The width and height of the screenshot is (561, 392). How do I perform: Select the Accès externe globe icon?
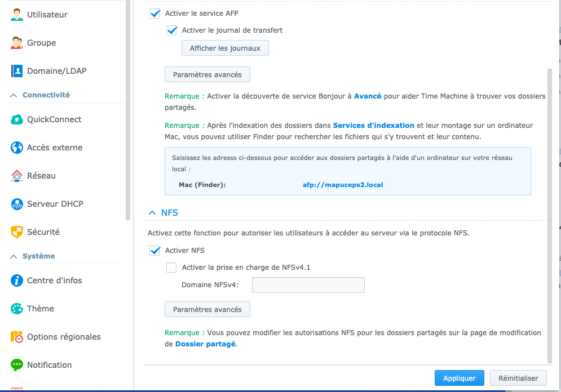(x=16, y=148)
